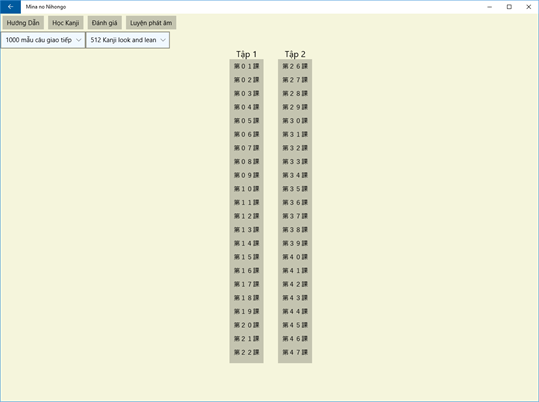Image resolution: width=539 pixels, height=402 pixels.
Task: Select lesson 第18課
Action: (x=246, y=298)
